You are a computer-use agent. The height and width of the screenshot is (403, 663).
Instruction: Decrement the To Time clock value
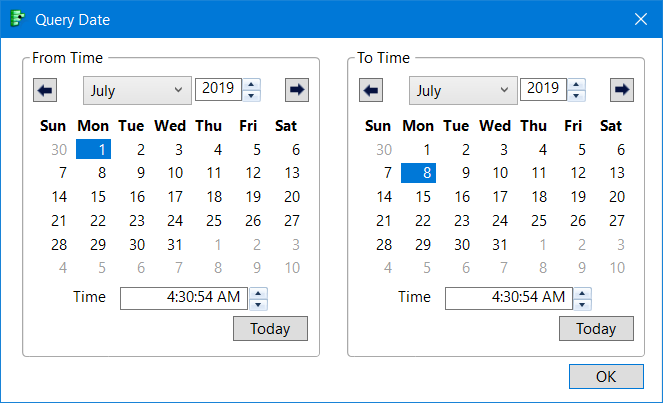click(x=584, y=304)
